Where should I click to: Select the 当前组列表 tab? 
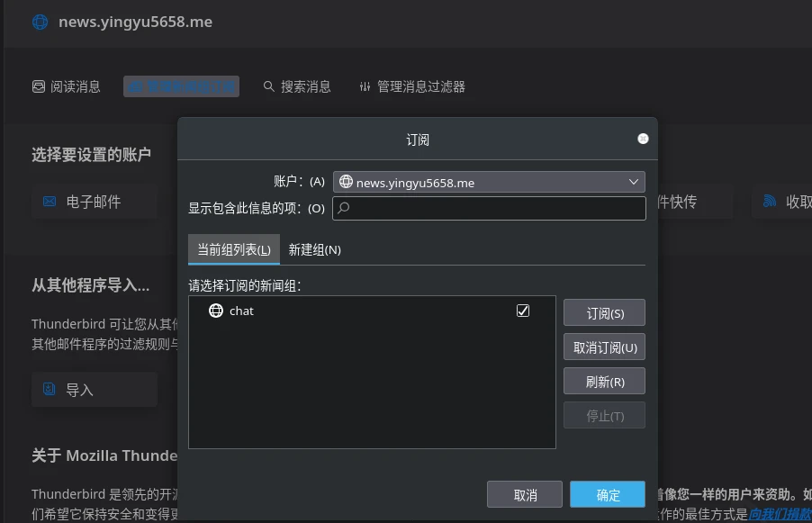tap(234, 250)
